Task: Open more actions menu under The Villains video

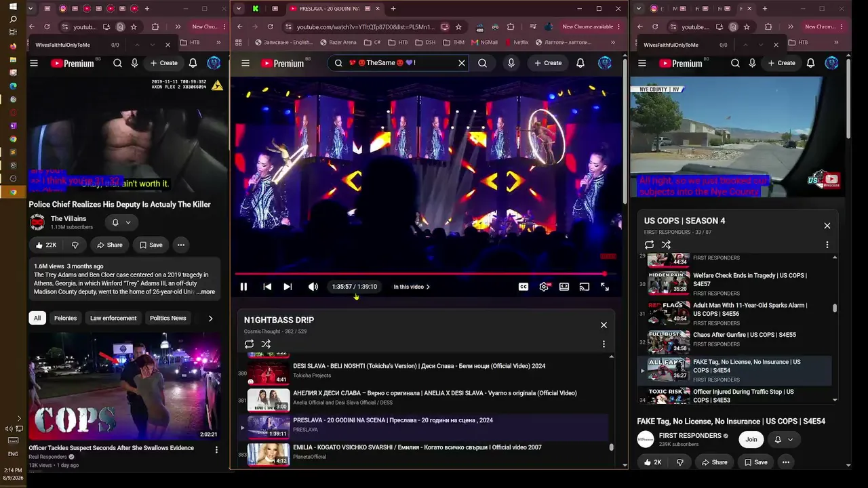Action: pos(181,245)
